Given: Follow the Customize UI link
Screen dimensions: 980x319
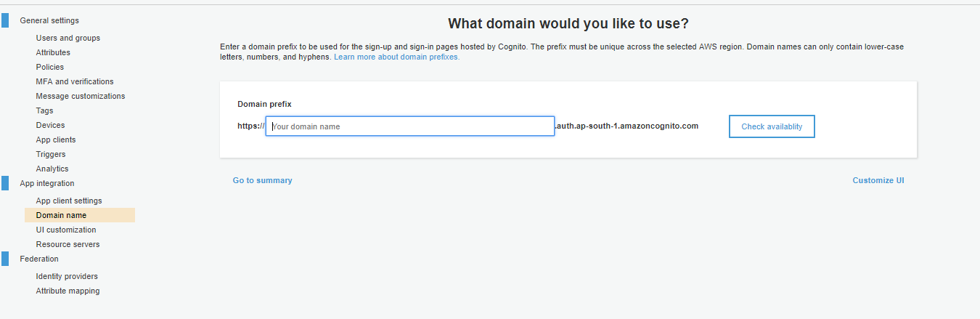Looking at the screenshot, I should click(x=878, y=180).
